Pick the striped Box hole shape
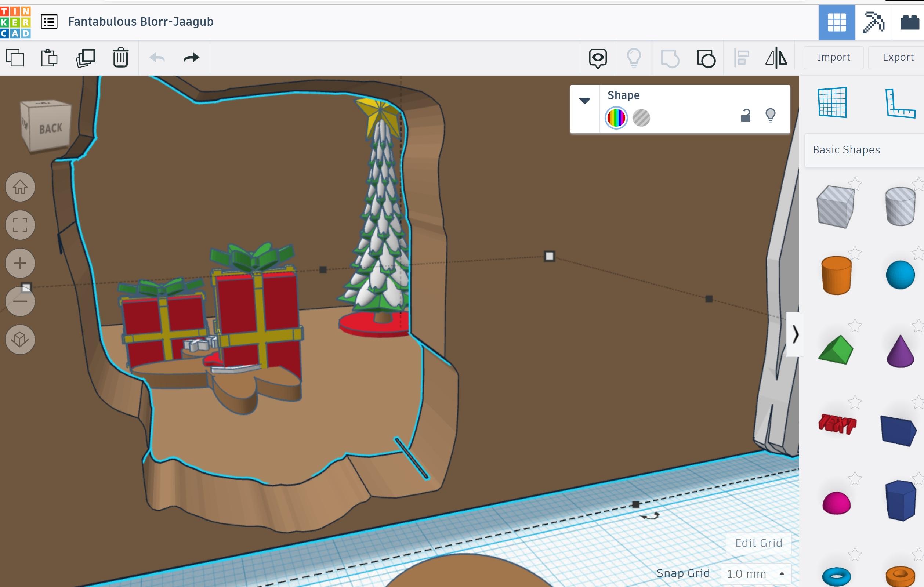This screenshot has height=587, width=924. [836, 206]
